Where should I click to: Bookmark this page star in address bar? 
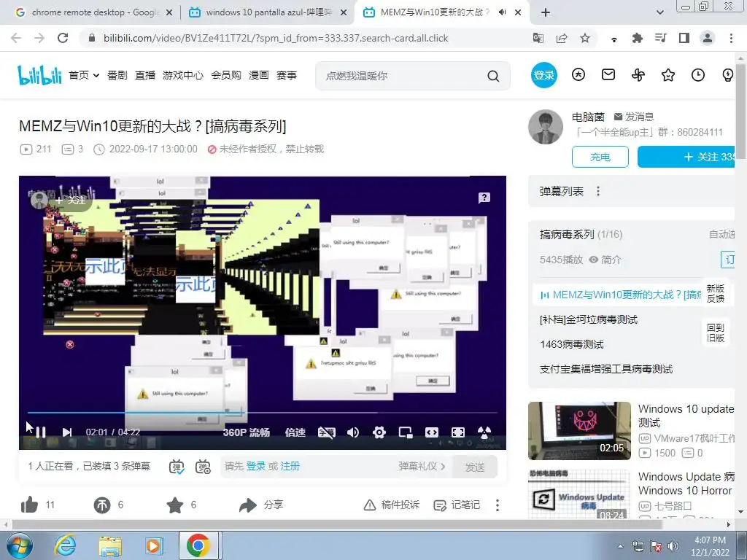point(585,38)
